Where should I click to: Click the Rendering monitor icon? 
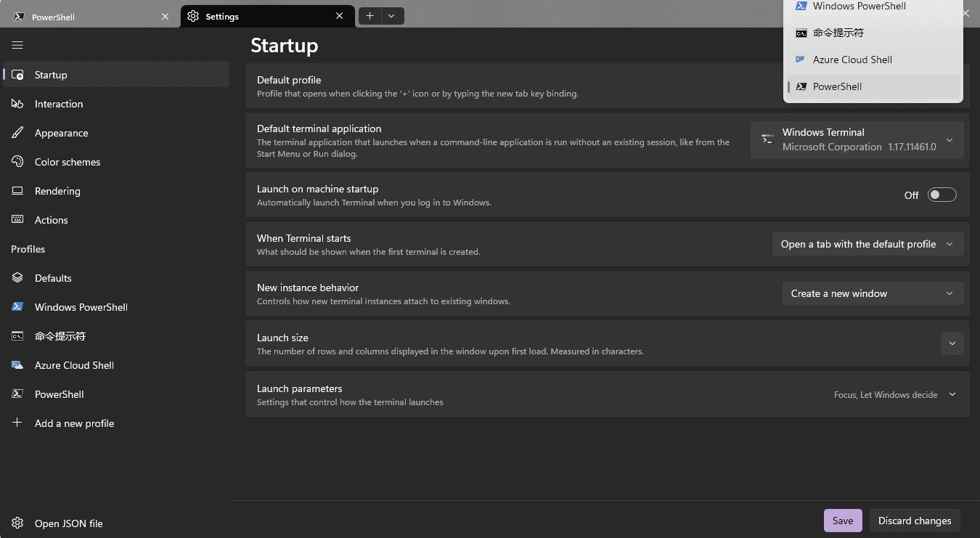click(x=17, y=191)
